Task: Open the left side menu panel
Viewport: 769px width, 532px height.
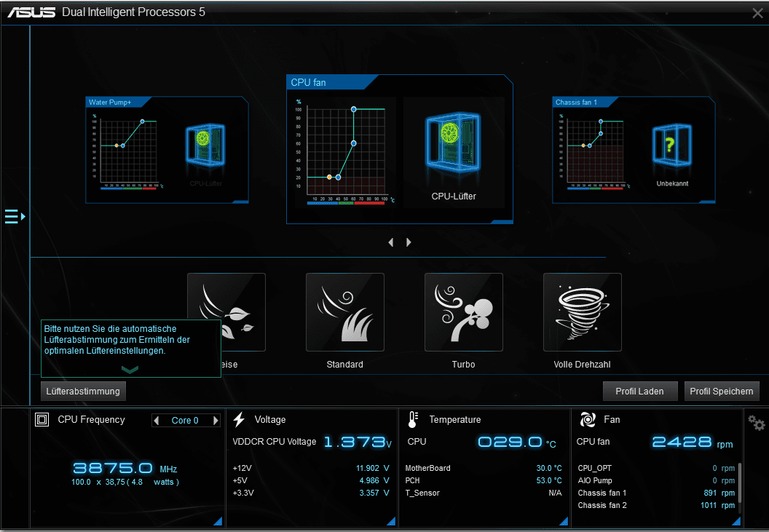Action: (15, 216)
